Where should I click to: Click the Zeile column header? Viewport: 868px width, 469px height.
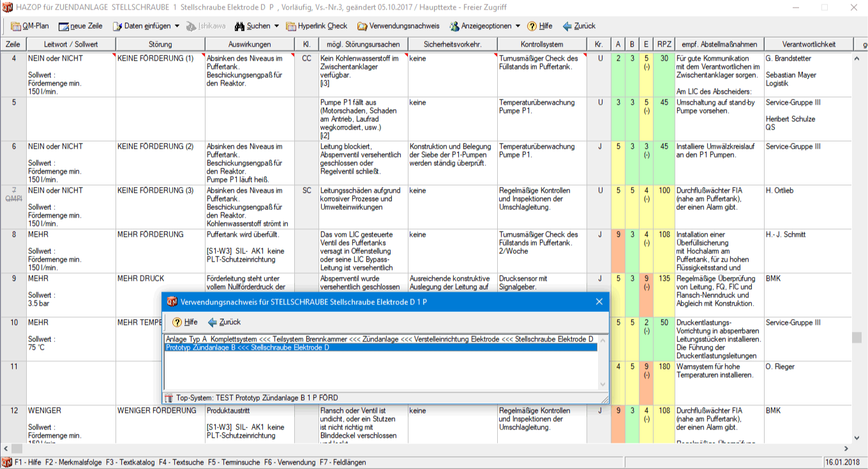coord(13,45)
